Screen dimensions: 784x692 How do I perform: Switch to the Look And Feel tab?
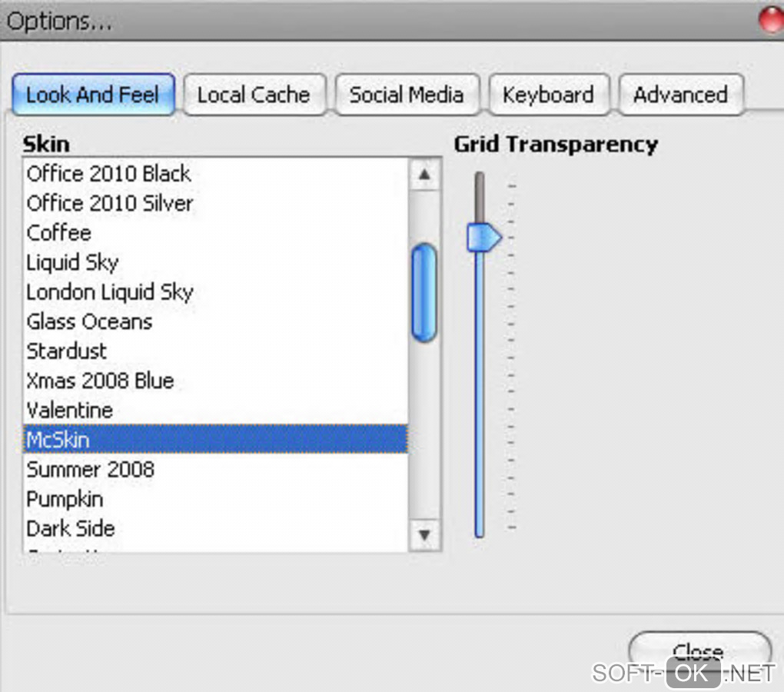[x=94, y=95]
